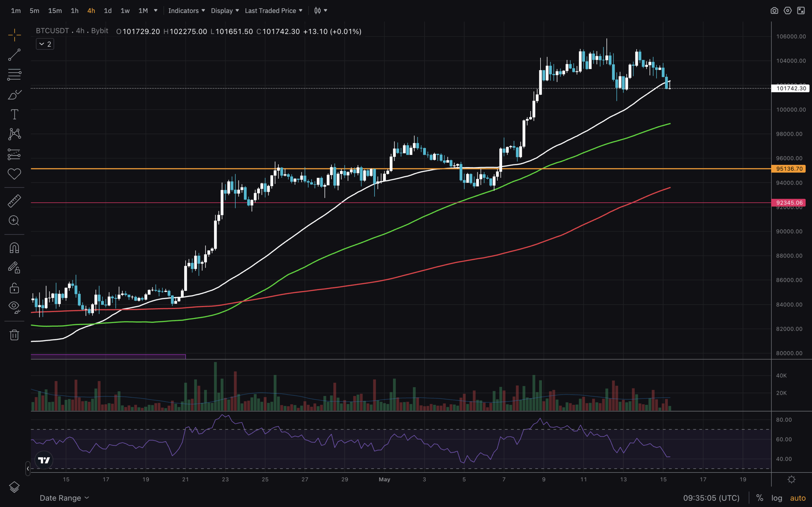The image size is (812, 507).
Task: Open the Indicators dropdown
Action: [187, 11]
